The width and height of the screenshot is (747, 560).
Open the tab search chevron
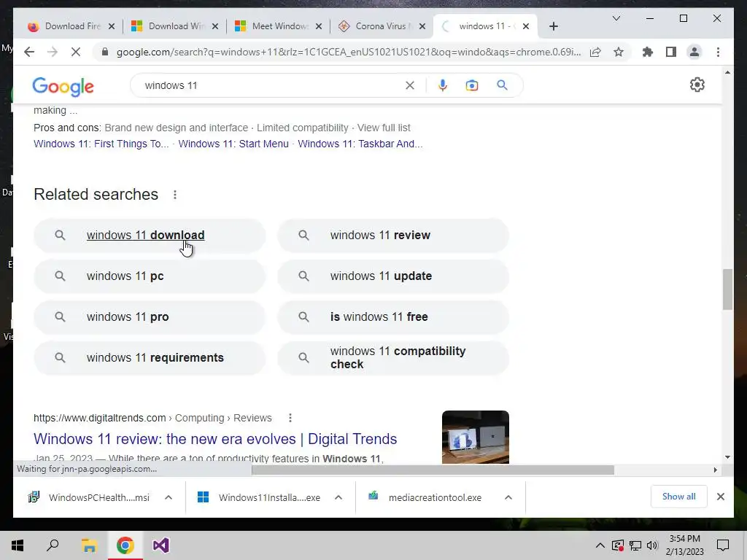(616, 18)
